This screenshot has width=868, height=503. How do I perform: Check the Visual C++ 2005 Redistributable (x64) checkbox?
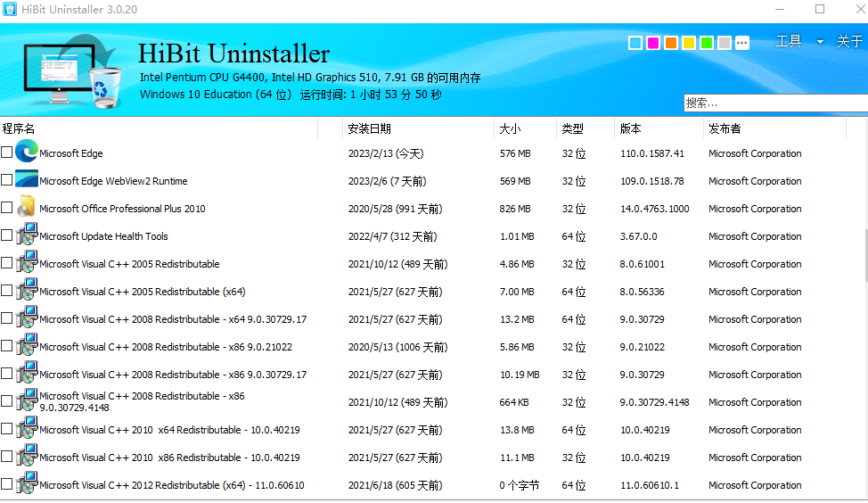click(6, 291)
